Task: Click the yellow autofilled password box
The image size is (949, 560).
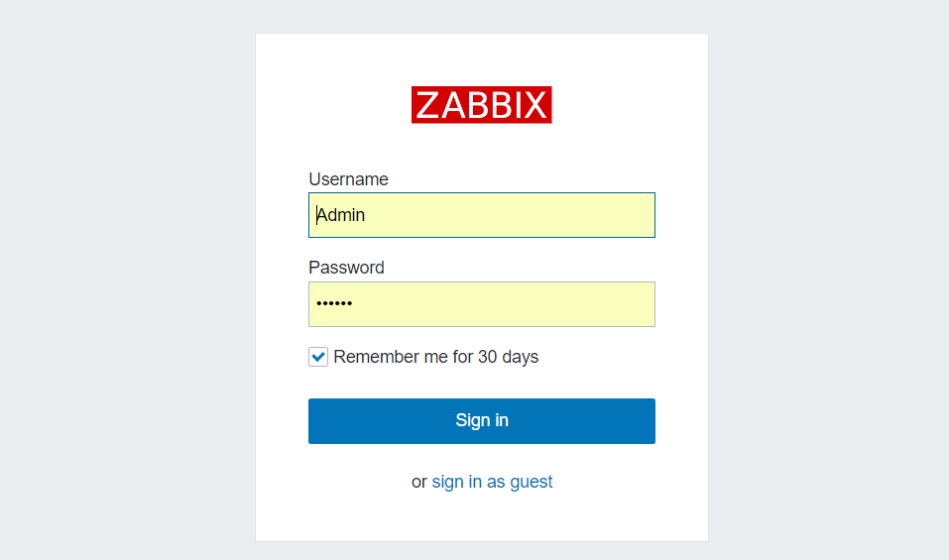Action: [481, 304]
